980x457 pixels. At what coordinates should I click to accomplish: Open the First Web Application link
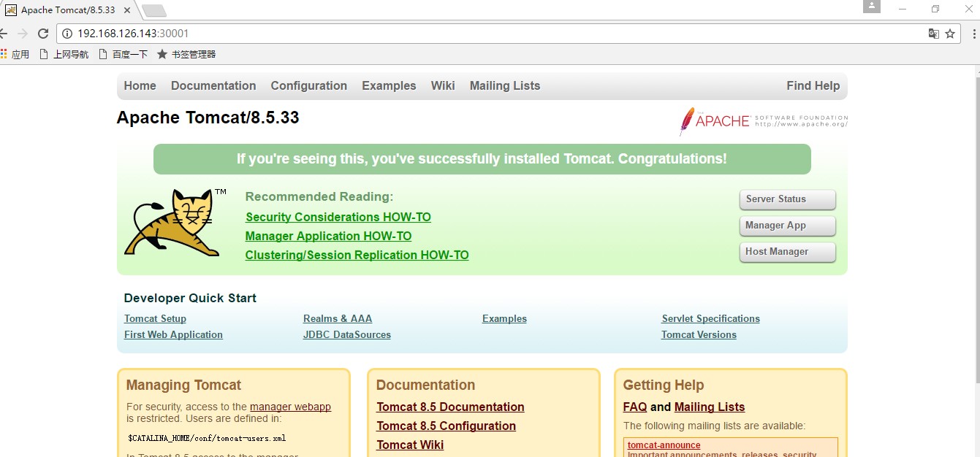click(173, 334)
